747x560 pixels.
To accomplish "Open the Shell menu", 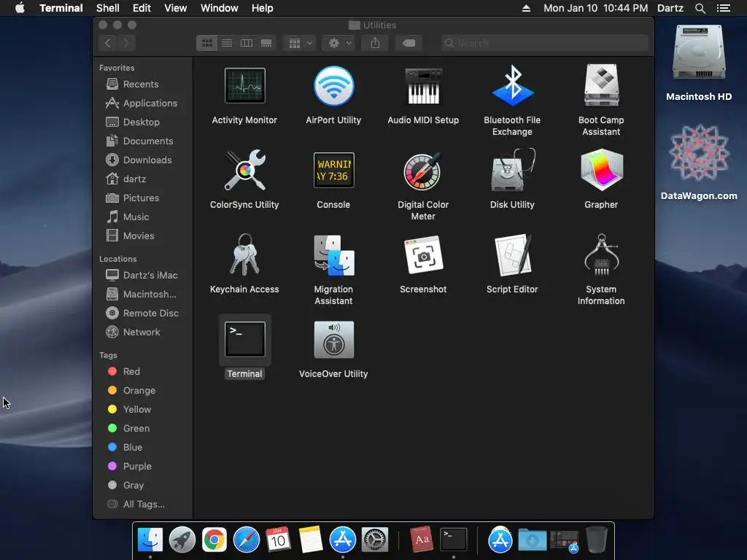I will coord(108,8).
